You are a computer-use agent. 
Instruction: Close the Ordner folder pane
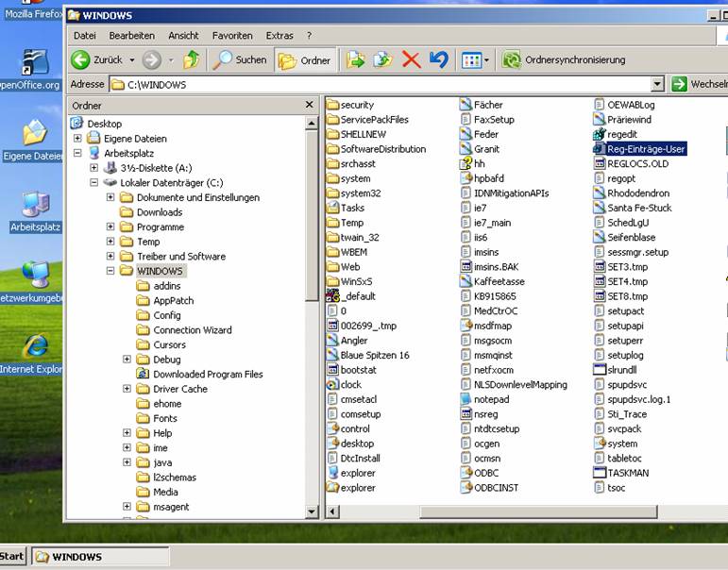click(309, 105)
